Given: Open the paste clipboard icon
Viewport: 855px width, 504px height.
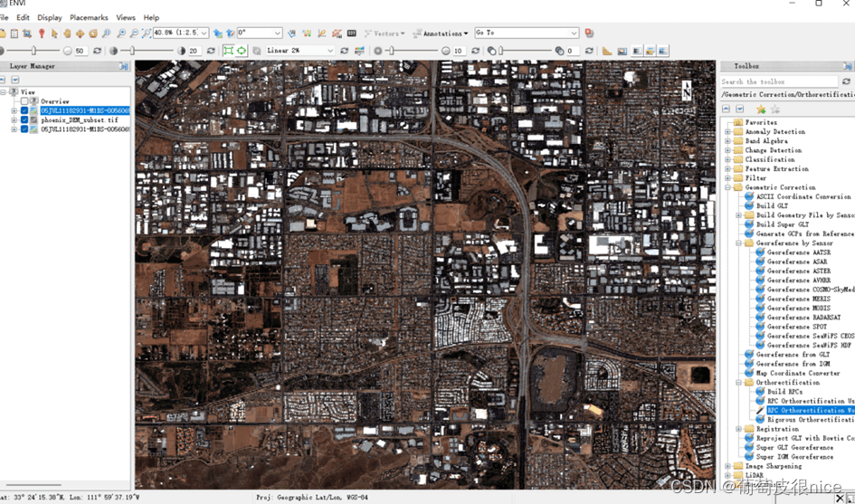Looking at the screenshot, I should click(14, 33).
